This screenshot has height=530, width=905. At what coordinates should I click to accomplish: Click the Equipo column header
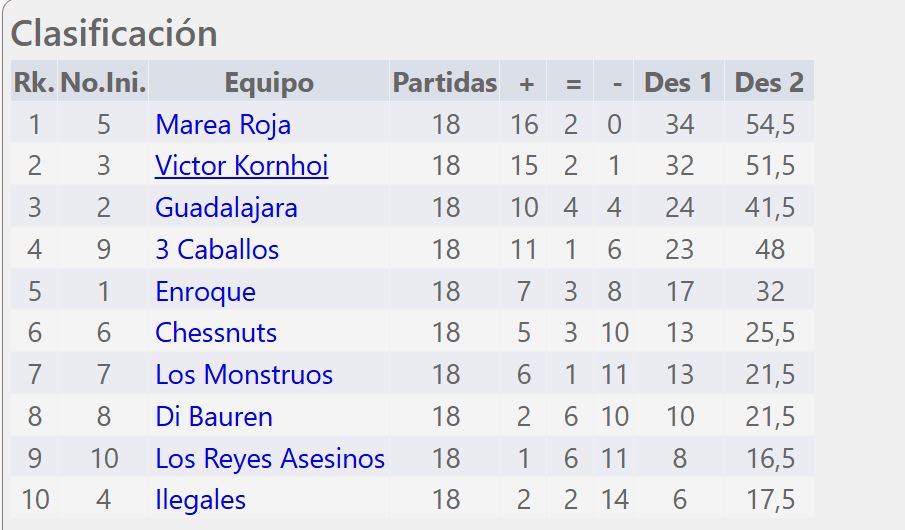(x=269, y=83)
